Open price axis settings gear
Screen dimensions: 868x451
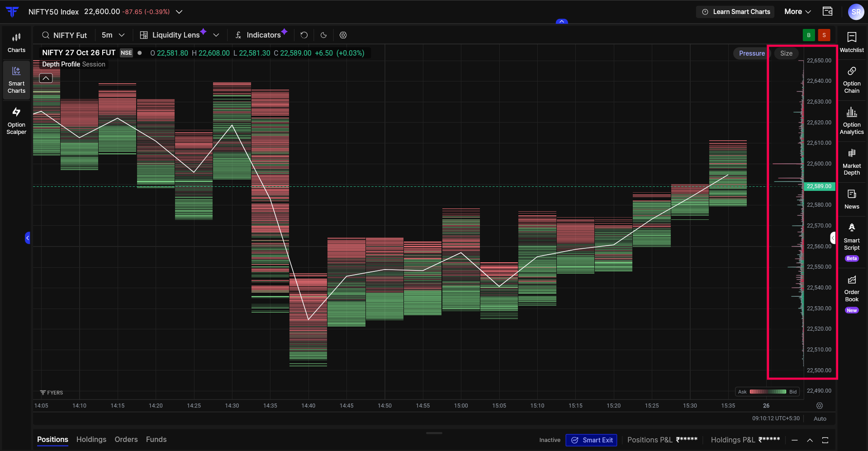820,406
